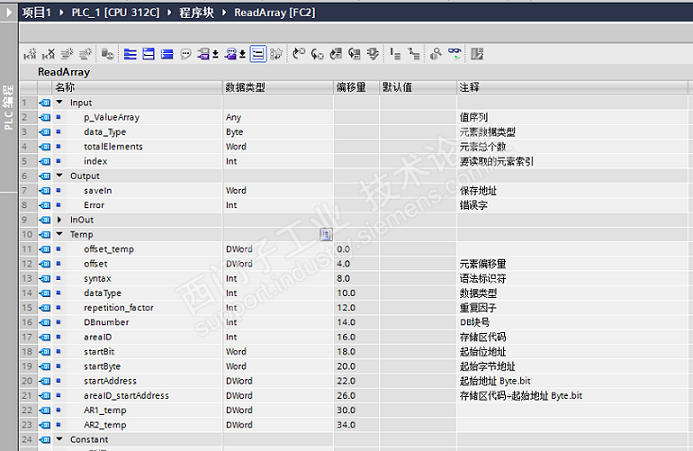Screen dimensions: 693x451
Task: Click the 名称 column header
Action: coord(137,88)
